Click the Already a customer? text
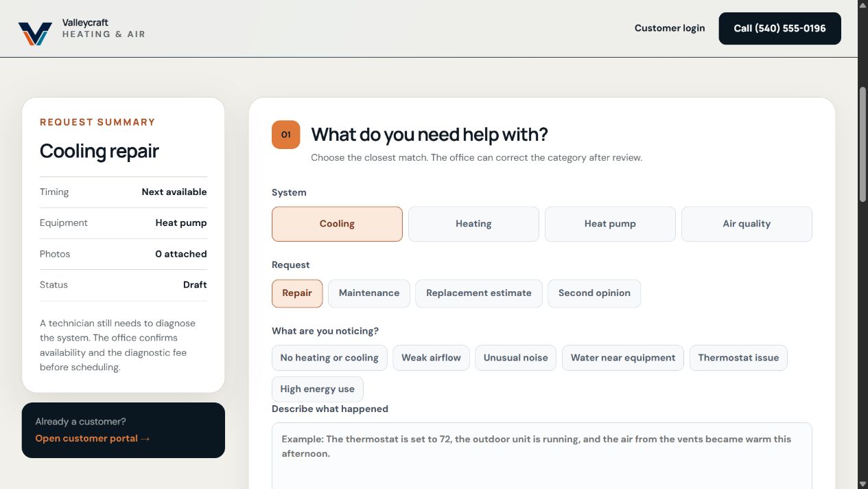This screenshot has width=868, height=489. point(81,422)
